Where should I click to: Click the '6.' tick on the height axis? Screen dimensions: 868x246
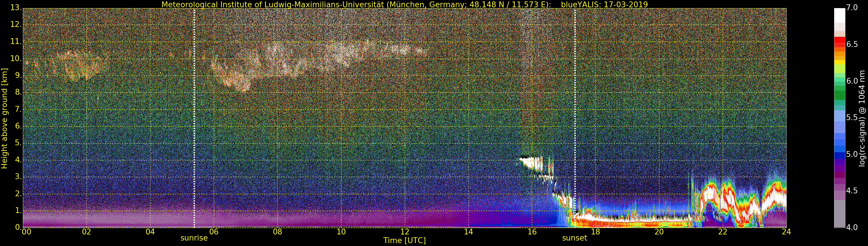(18, 126)
